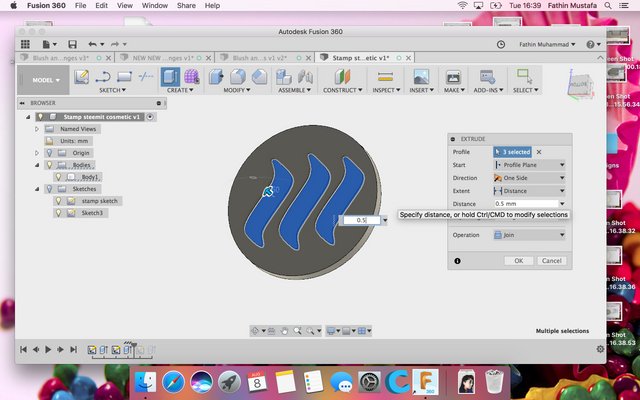Jump to timeline start
This screenshot has height=400, width=640.
tap(23, 349)
